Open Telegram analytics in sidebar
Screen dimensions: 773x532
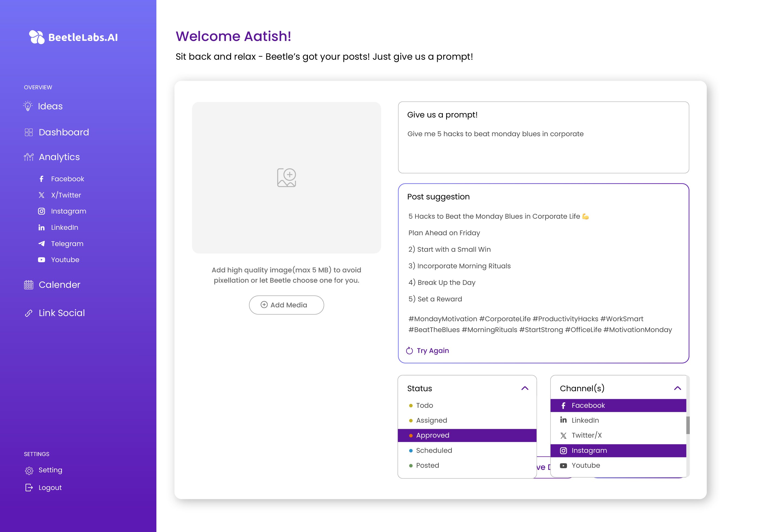[67, 244]
